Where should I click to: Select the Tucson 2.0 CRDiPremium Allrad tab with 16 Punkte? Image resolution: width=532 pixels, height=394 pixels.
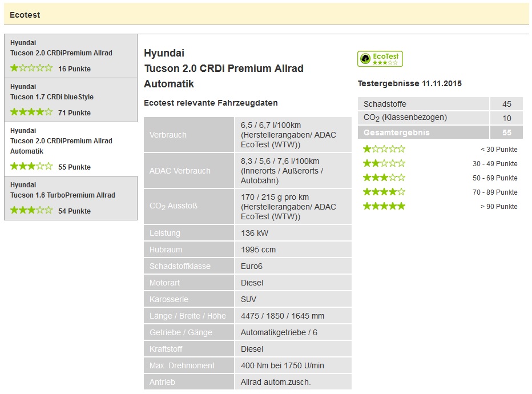tap(71, 56)
